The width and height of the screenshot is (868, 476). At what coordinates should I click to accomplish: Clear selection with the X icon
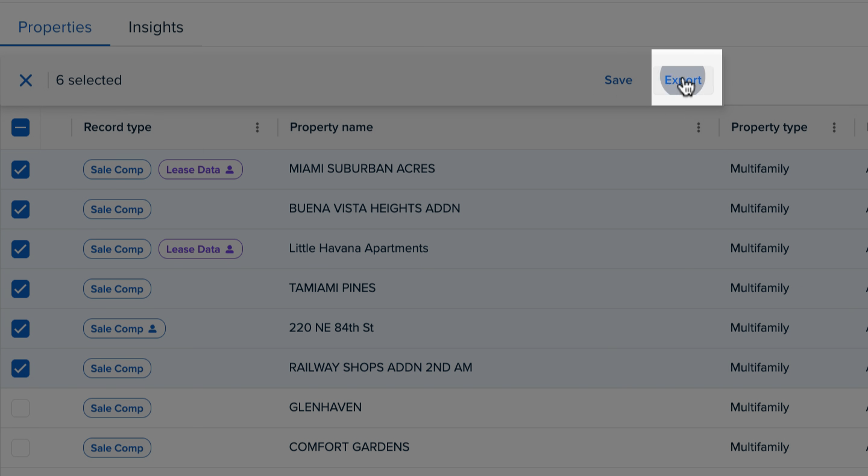pyautogui.click(x=25, y=80)
